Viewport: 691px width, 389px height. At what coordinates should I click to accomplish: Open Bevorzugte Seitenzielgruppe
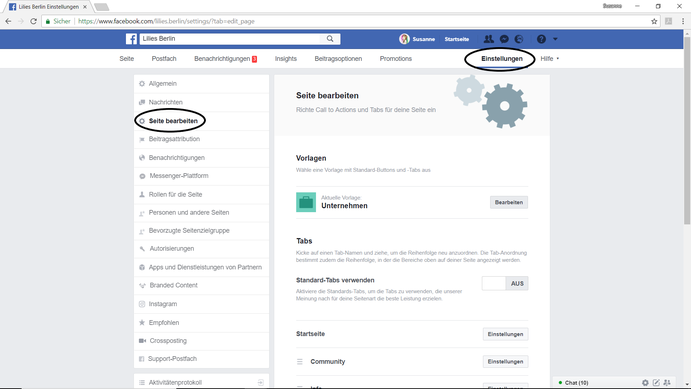point(201,230)
